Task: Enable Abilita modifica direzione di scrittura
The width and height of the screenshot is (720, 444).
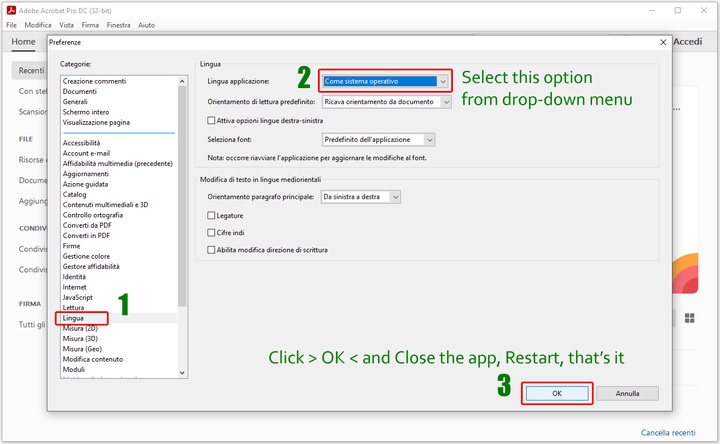Action: 211,250
